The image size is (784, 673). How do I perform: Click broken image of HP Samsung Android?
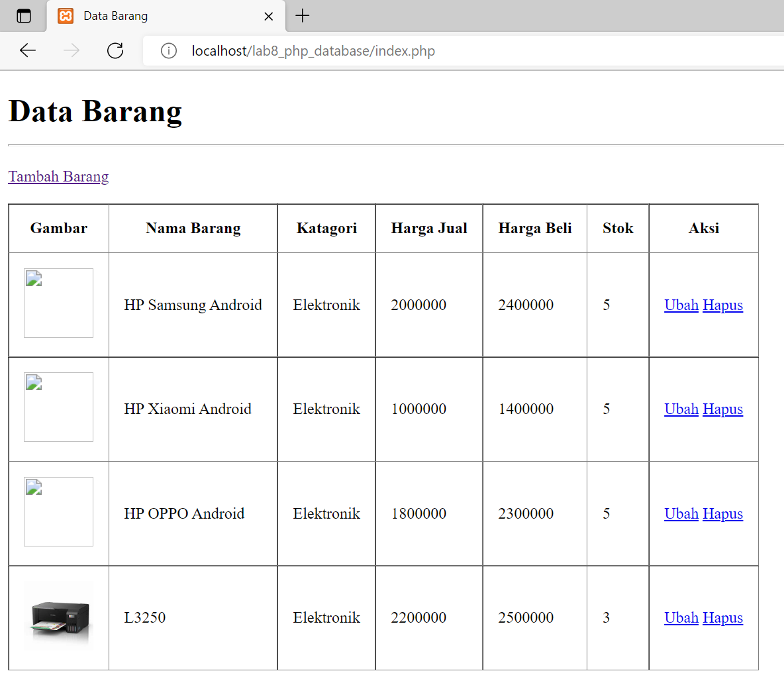58,303
